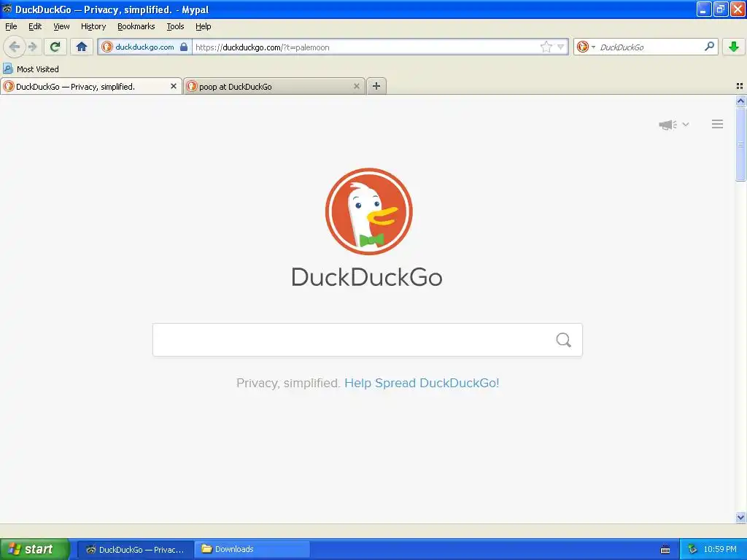
Task: Close the poop at DuckDuckGo tab
Action: [356, 86]
